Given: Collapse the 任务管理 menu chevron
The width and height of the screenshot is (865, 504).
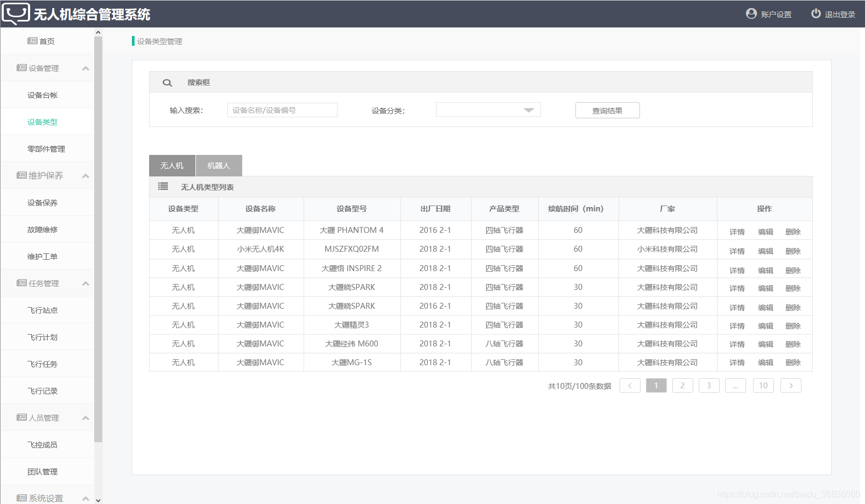Looking at the screenshot, I should (x=86, y=283).
